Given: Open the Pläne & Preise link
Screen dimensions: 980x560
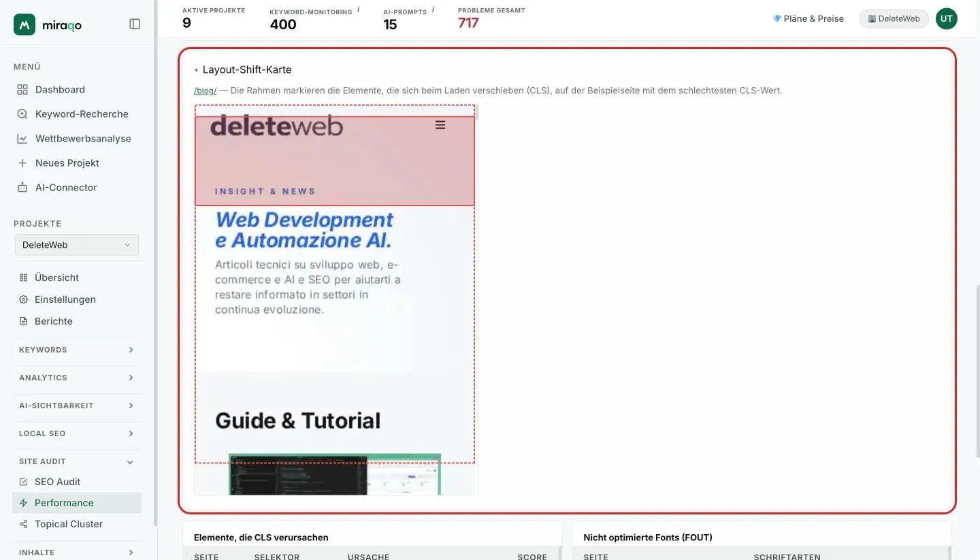Looking at the screenshot, I should pyautogui.click(x=808, y=19).
